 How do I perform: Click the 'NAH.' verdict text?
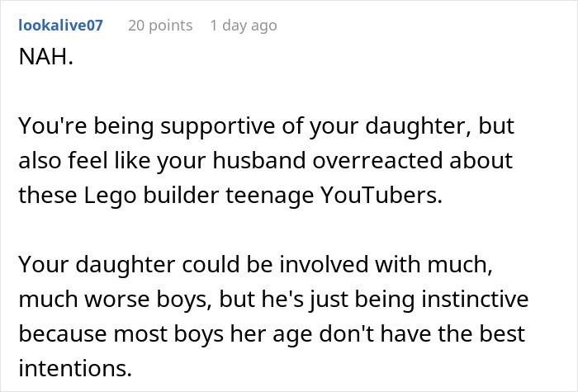[x=45, y=57]
